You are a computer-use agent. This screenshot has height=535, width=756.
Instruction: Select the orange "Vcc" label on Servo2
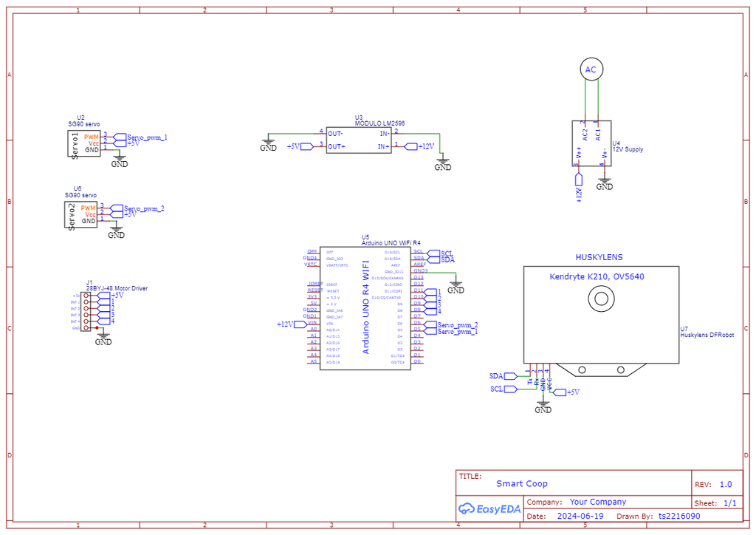pyautogui.click(x=91, y=215)
